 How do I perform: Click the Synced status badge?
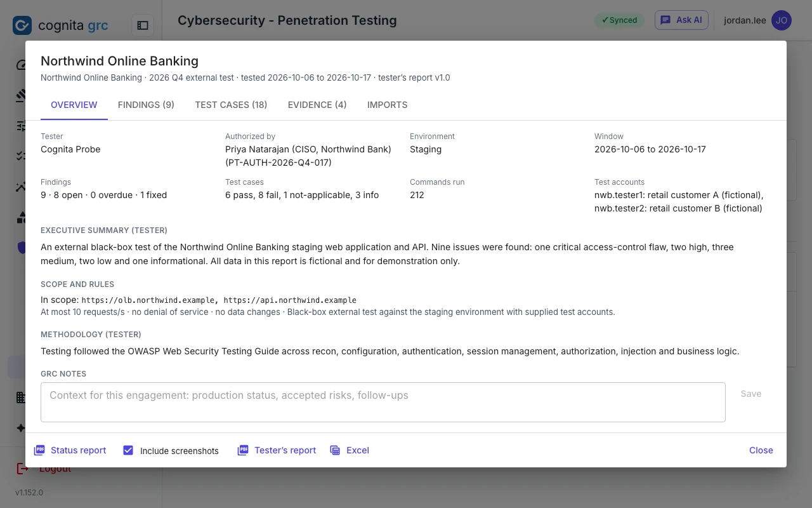(x=619, y=20)
